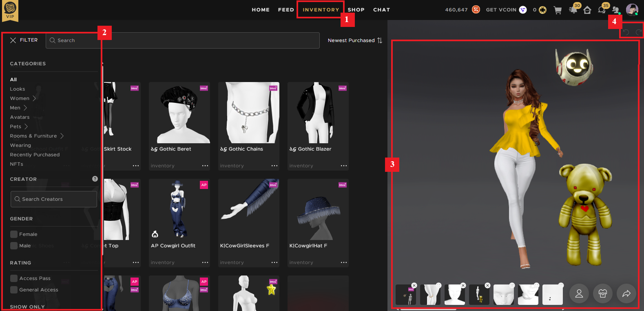
Task: Open the chat rooms house icon
Action: [587, 10]
